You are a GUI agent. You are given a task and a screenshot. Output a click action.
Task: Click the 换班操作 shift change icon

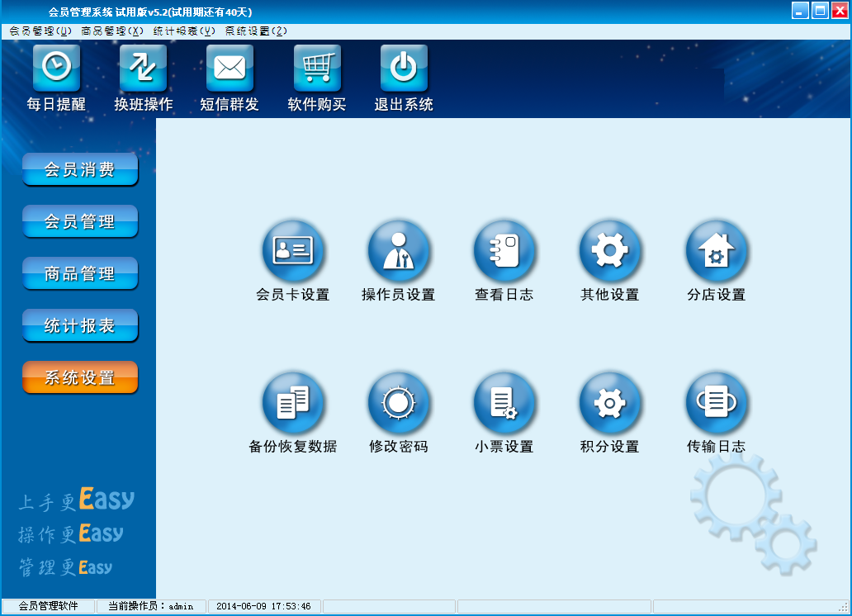[x=144, y=68]
